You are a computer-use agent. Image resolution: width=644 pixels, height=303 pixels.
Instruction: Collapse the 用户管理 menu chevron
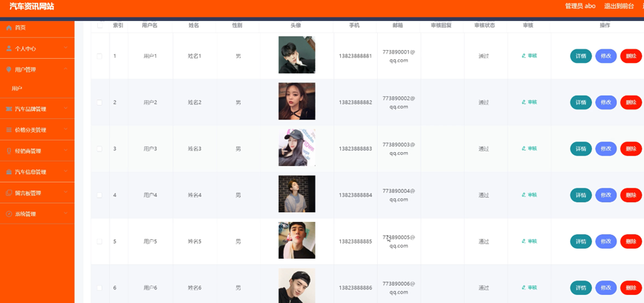(66, 69)
